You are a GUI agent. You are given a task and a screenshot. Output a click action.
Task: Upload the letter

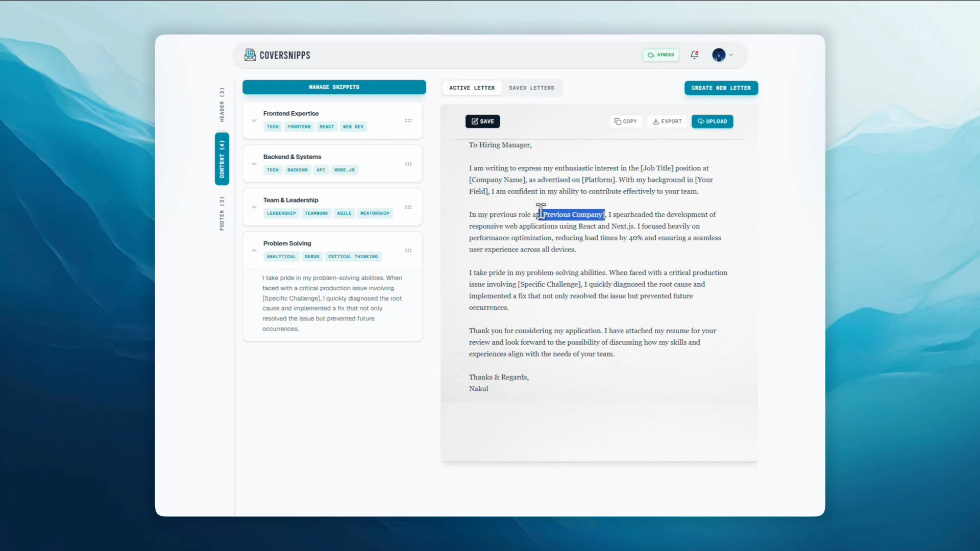[x=712, y=121]
